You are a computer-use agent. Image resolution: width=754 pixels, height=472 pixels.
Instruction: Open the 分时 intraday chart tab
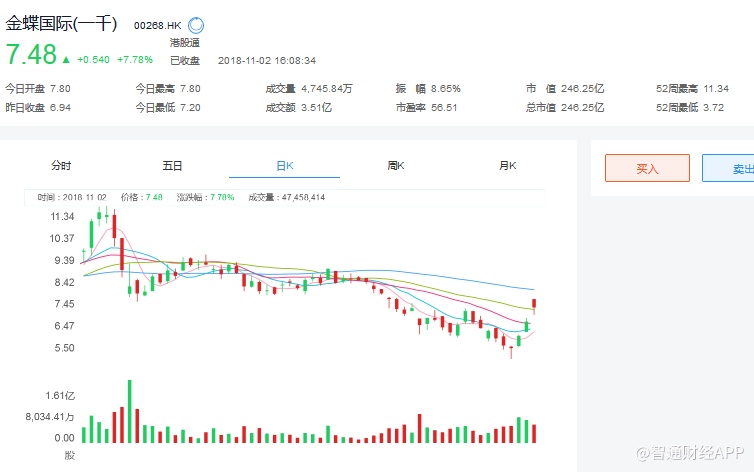tap(61, 166)
